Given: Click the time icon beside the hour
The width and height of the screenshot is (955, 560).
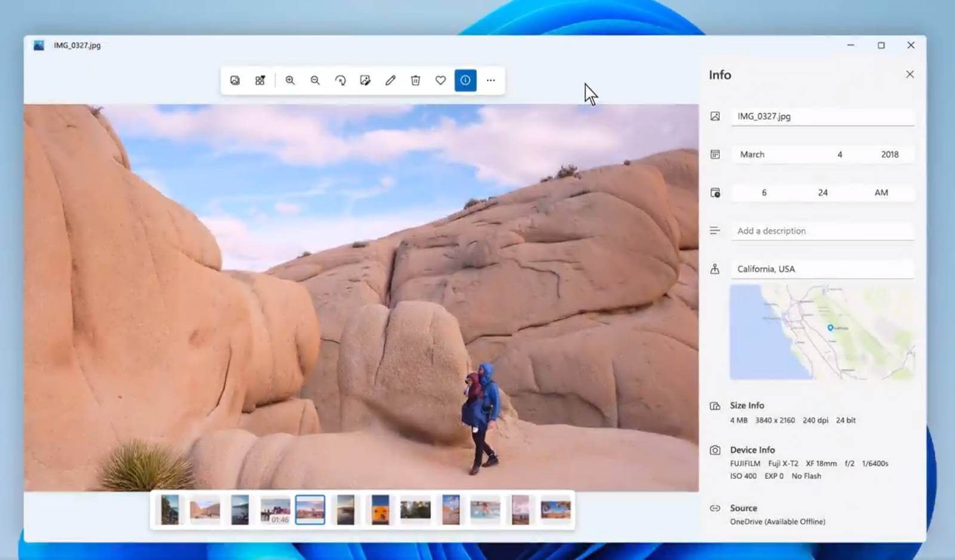Looking at the screenshot, I should click(x=715, y=193).
